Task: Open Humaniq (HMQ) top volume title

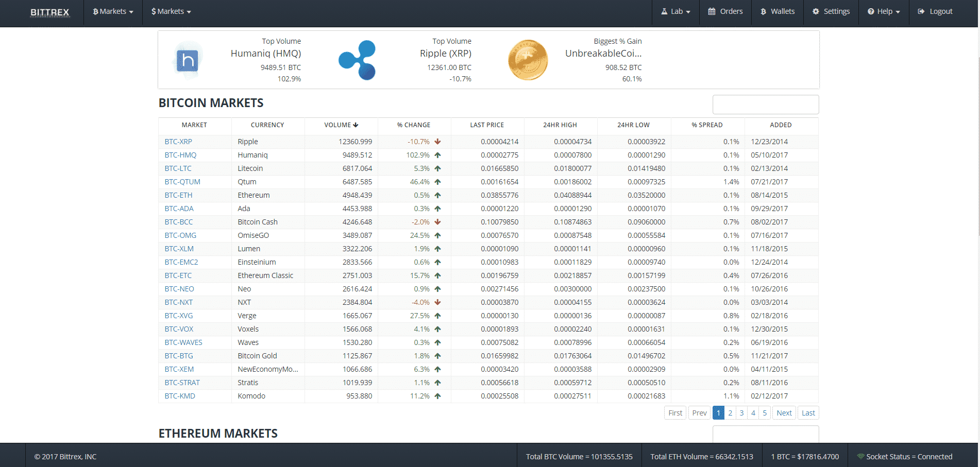Action: tap(266, 54)
